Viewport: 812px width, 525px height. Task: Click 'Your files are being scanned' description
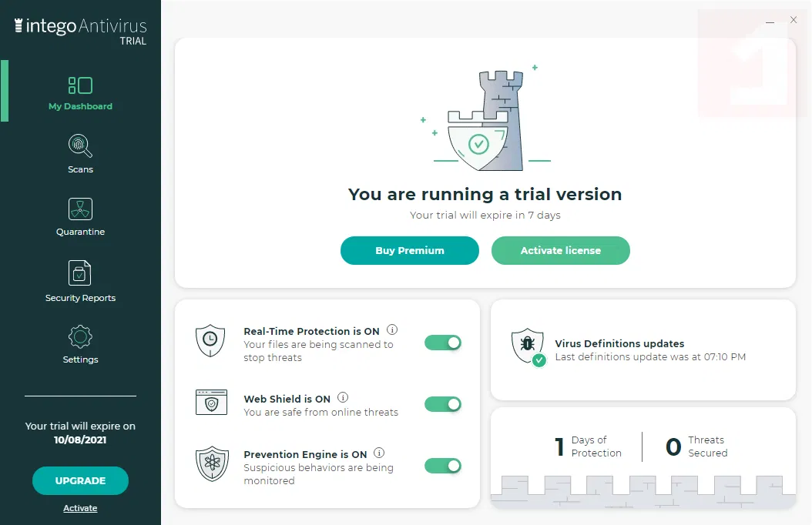[318, 351]
